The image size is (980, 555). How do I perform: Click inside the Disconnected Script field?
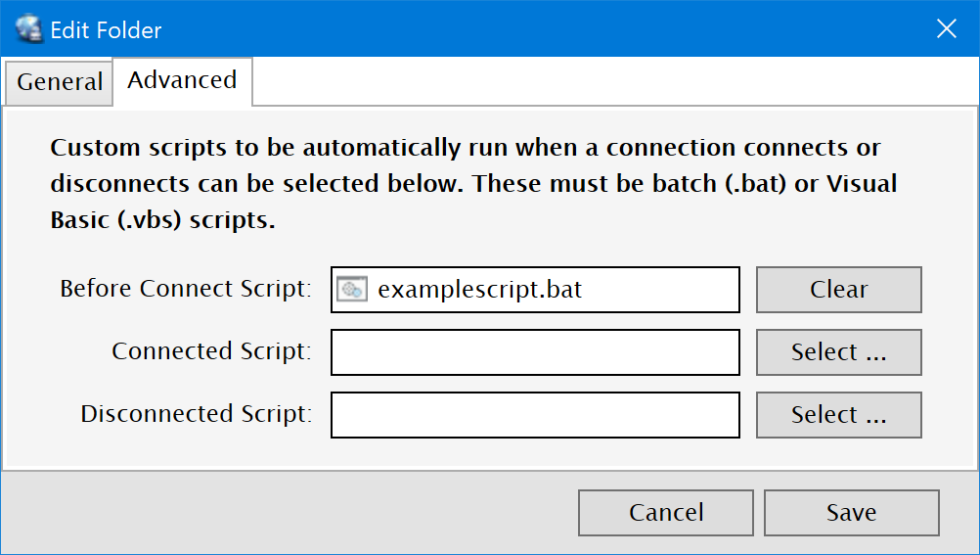click(x=535, y=415)
